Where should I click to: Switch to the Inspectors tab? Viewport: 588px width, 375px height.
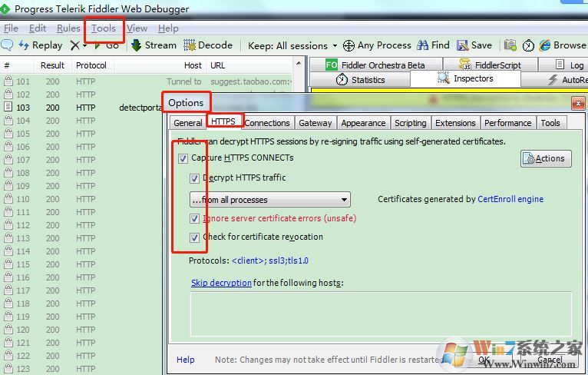pyautogui.click(x=465, y=78)
